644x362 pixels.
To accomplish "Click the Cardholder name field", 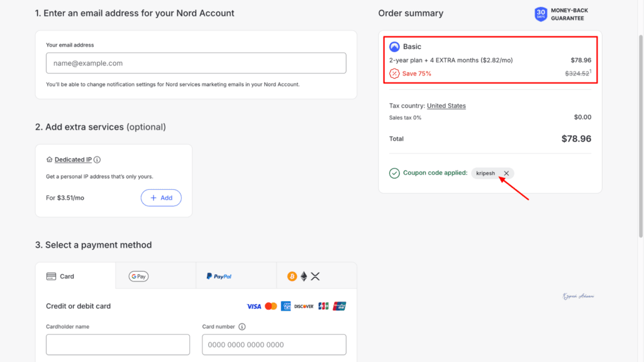I will [x=118, y=344].
